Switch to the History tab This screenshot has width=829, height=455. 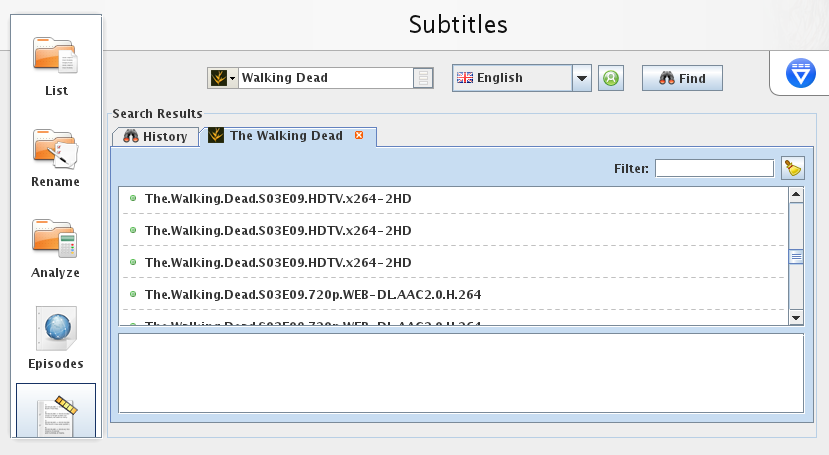click(155, 136)
